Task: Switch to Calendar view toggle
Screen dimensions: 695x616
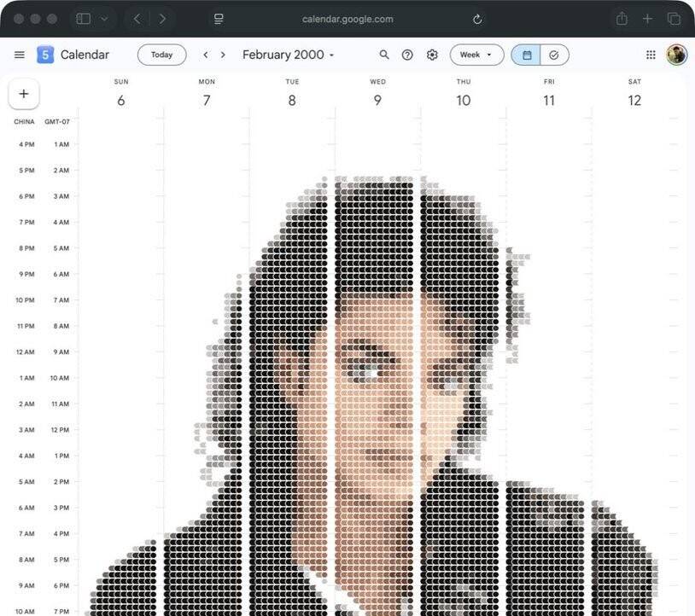Action: (x=526, y=55)
